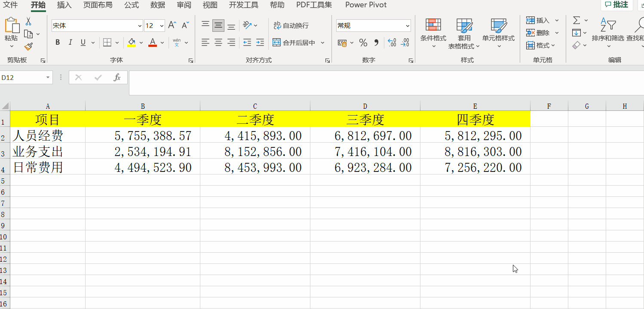Open the font size 12 dropdown
Viewport: 644px width, 309px height.
tap(162, 26)
